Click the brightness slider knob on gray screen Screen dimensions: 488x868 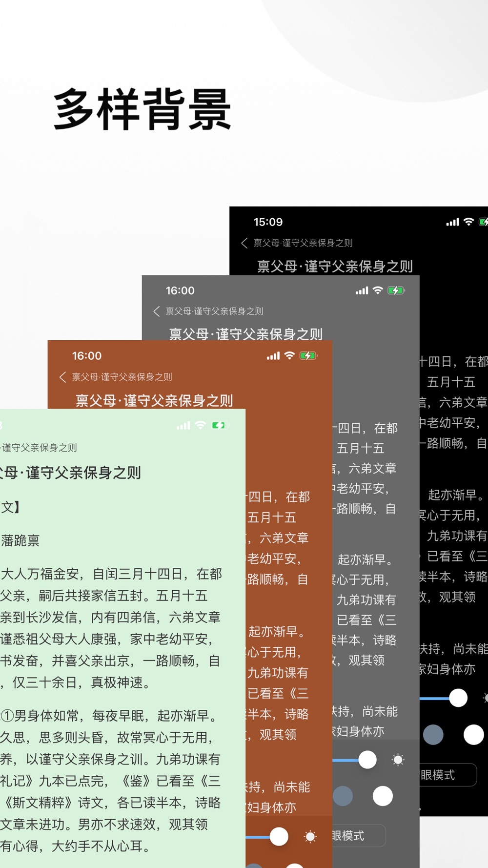coord(367,760)
